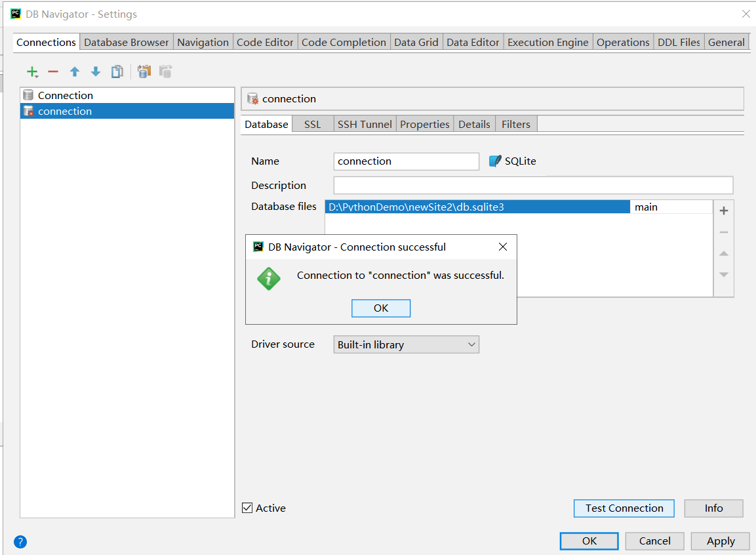The height and width of the screenshot is (555, 756).
Task: Click the add new connection icon
Action: click(31, 72)
